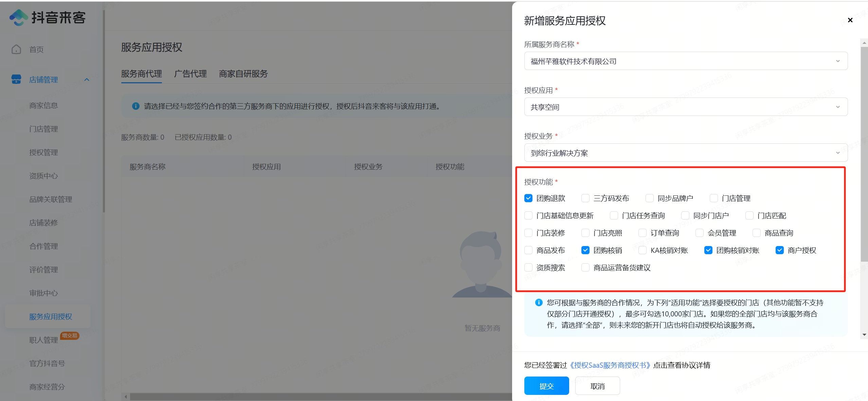The height and width of the screenshot is (401, 868).
Task: Open 审批中心 sidebar item
Action: click(x=43, y=293)
